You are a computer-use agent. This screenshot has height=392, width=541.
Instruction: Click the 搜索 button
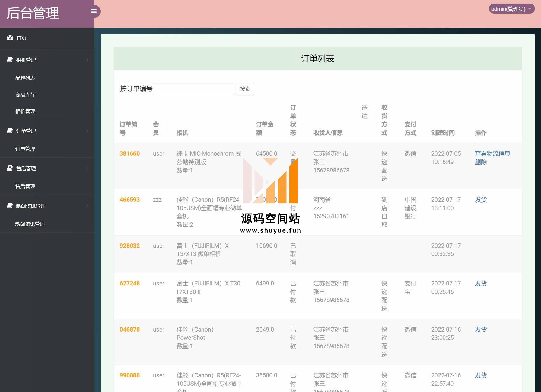(245, 89)
